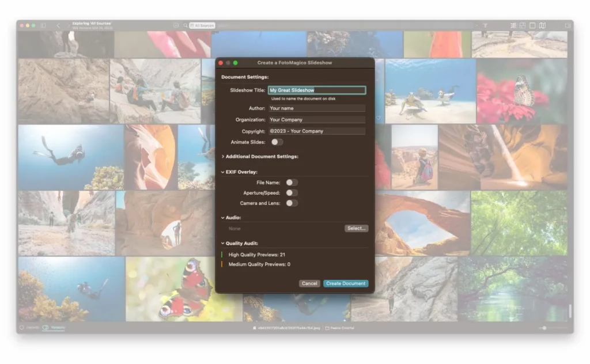Click the folder name beside the status bar folder icon
590x364 pixels.
(x=342, y=328)
